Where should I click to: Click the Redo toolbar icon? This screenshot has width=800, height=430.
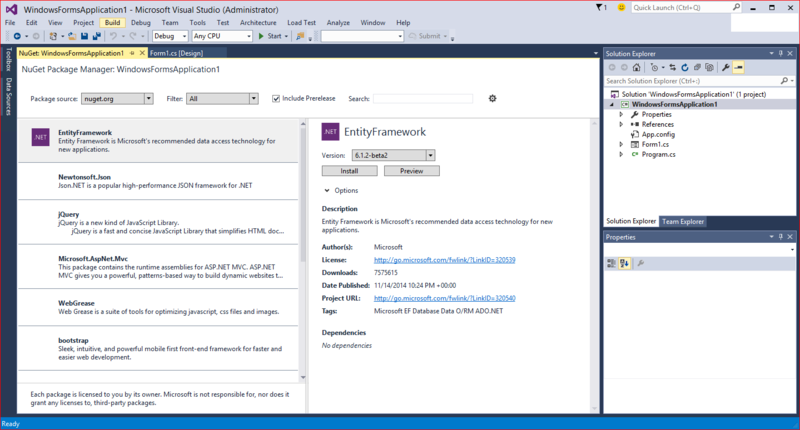point(133,36)
